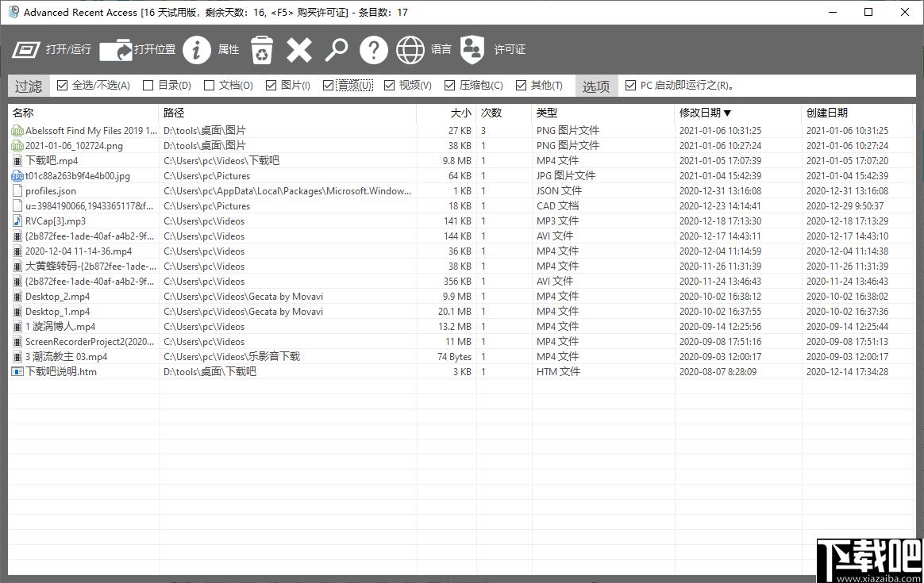
Task: Select file RVCap[3].mp3
Action: tap(56, 221)
